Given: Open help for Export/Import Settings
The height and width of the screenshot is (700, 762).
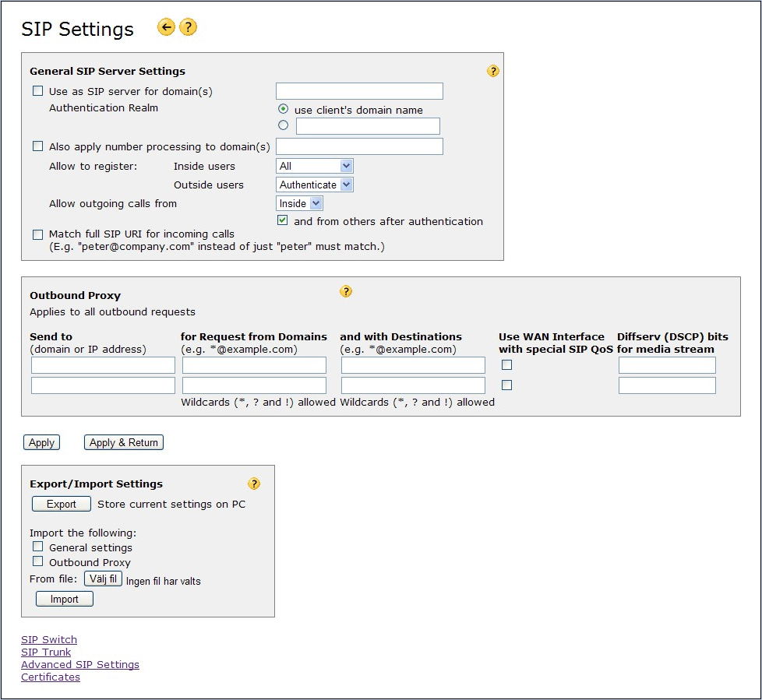Looking at the screenshot, I should 254,484.
